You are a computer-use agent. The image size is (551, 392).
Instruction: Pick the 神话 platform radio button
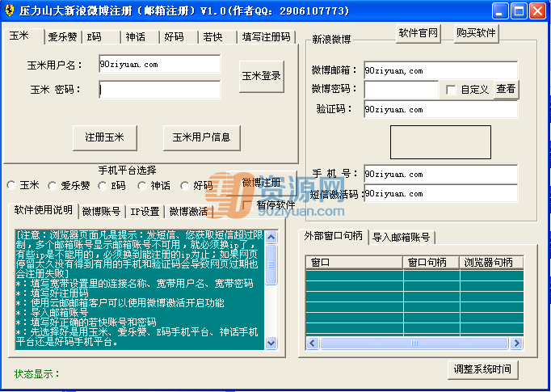click(142, 185)
